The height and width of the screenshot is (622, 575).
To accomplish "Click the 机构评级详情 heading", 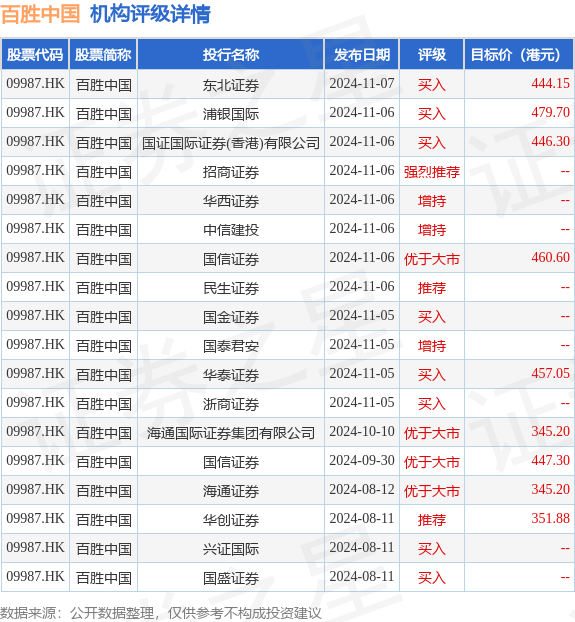I will [150, 15].
